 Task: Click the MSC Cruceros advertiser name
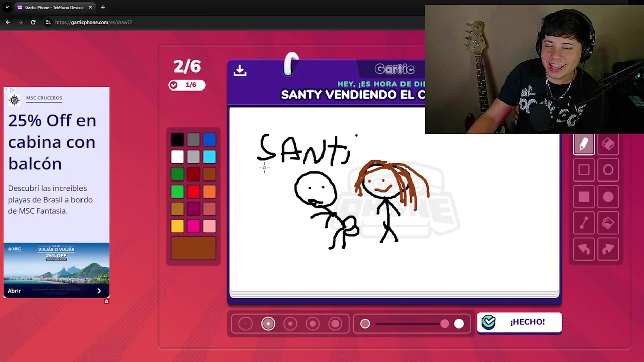44,98
